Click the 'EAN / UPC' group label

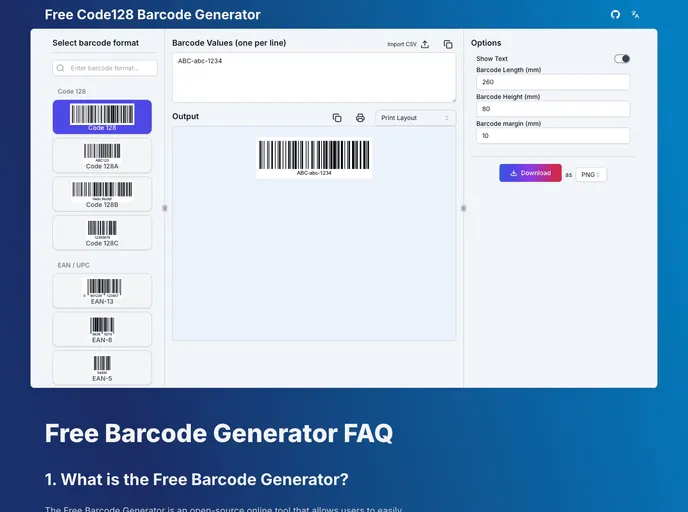74,265
